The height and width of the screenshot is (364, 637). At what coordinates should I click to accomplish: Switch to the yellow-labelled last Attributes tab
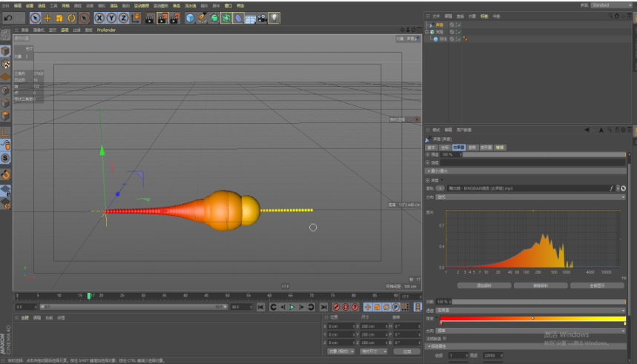pos(500,148)
